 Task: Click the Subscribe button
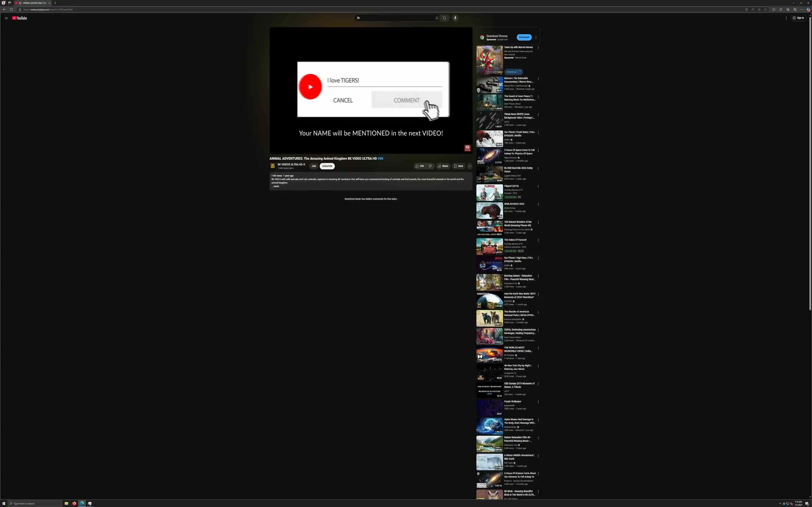327,166
